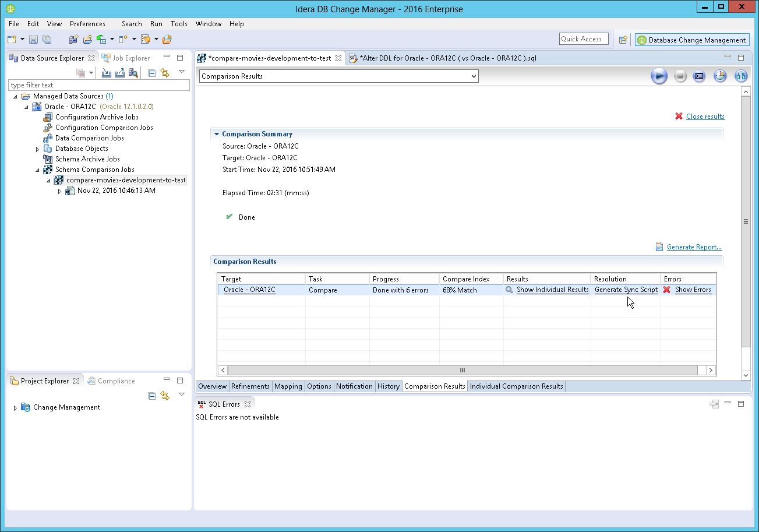This screenshot has width=759, height=532.
Task: Open the Tools menu
Action: [x=179, y=24]
